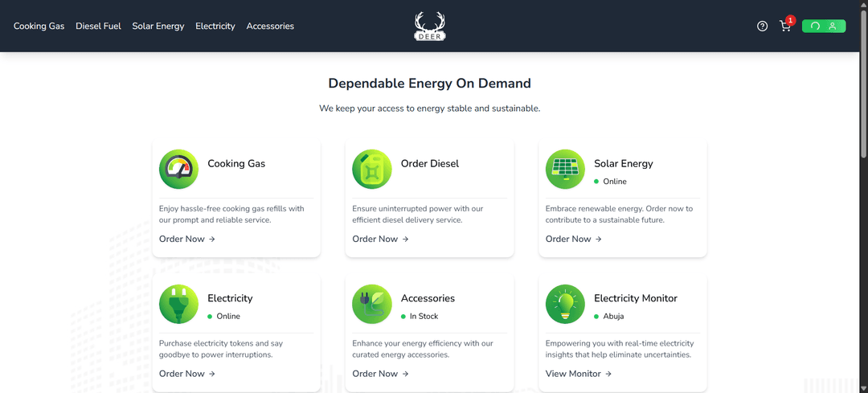Click Order Now under Accessories
Viewport: 868px width, 393px height.
click(380, 374)
